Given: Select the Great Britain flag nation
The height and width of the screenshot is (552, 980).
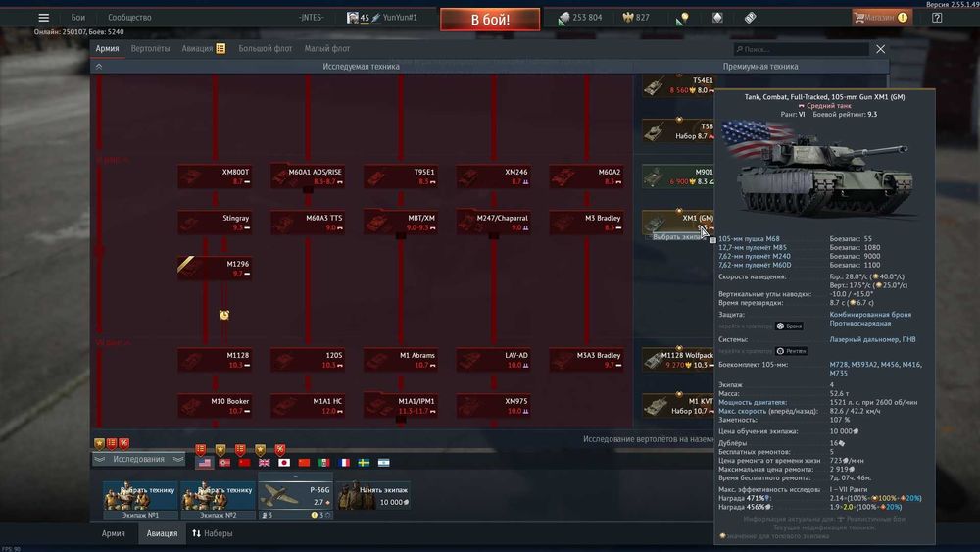Looking at the screenshot, I should pyautogui.click(x=265, y=463).
